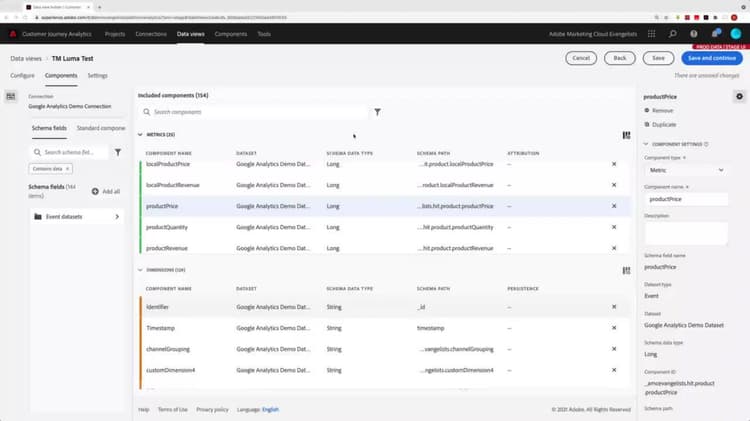Open the Component type Metric dropdown

(x=686, y=170)
